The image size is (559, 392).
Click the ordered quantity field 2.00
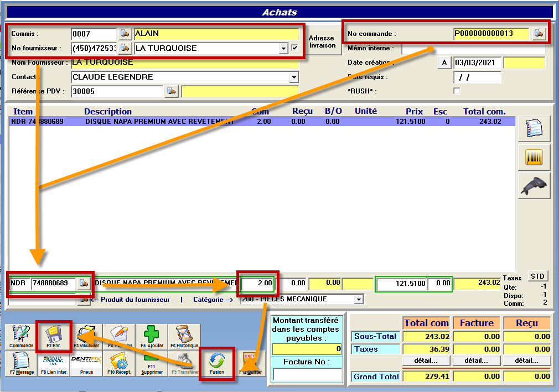[258, 283]
